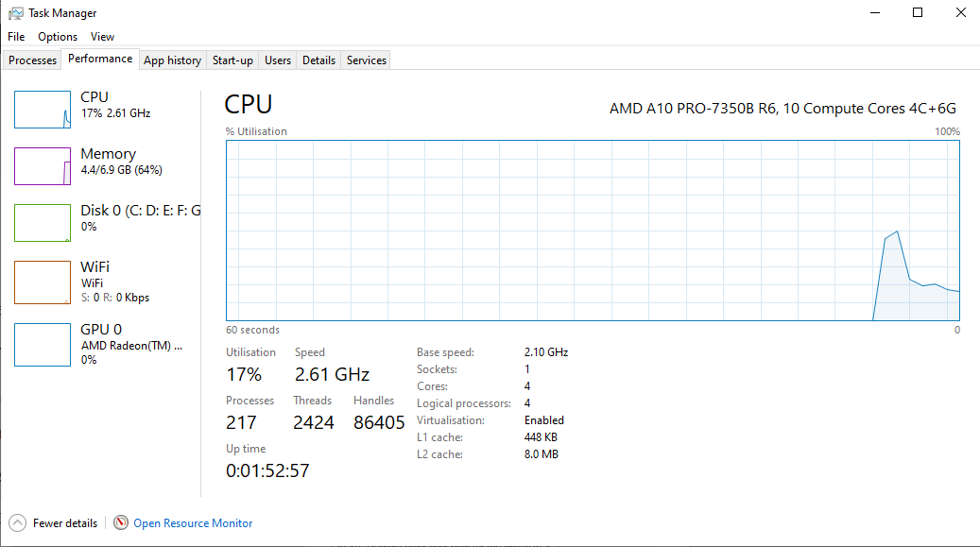Open the Disk 0 performance graph
The image size is (980, 547).
pyautogui.click(x=43, y=223)
